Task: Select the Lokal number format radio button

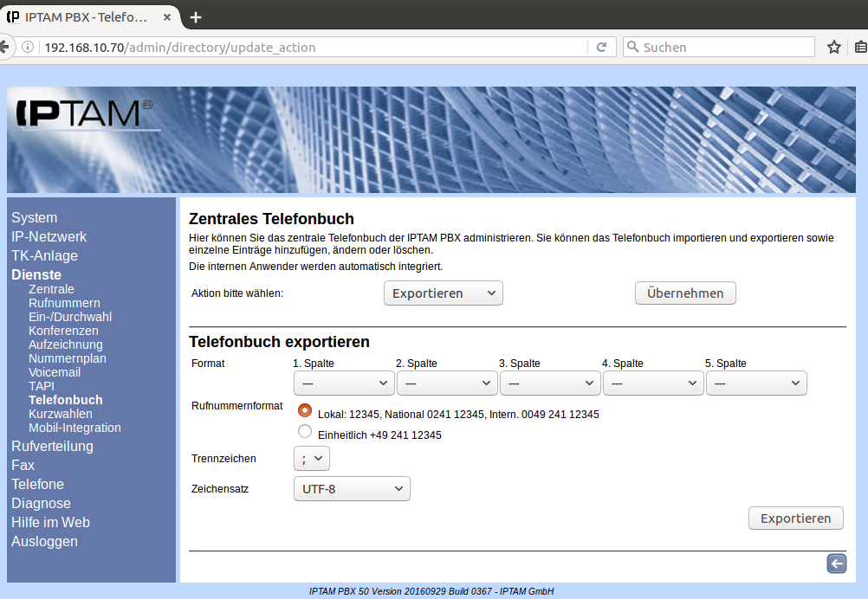Action: pyautogui.click(x=304, y=411)
